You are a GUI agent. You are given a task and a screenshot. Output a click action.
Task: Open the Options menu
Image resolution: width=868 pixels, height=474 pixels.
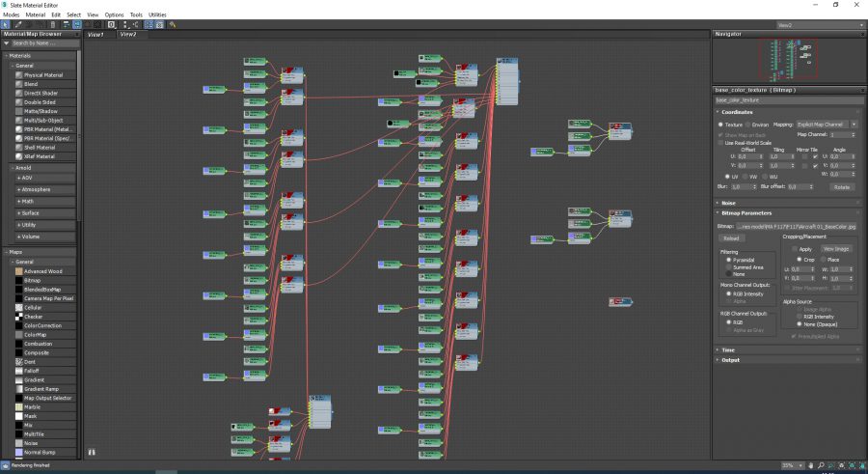114,15
